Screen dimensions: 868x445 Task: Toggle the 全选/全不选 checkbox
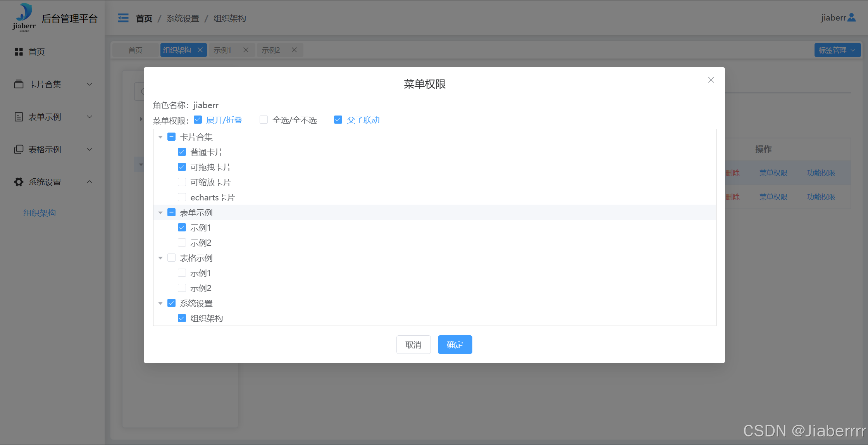[x=263, y=120]
